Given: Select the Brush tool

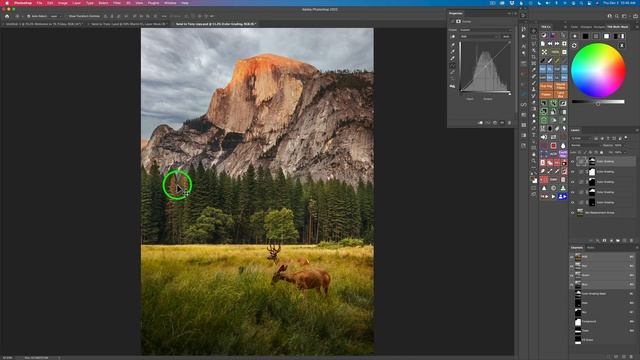Looking at the screenshot, I should [x=533, y=83].
